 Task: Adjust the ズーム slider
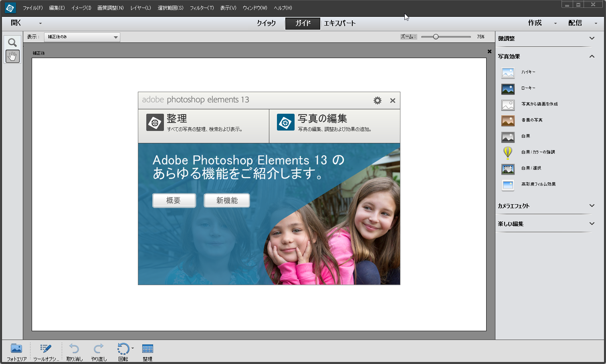coord(436,36)
